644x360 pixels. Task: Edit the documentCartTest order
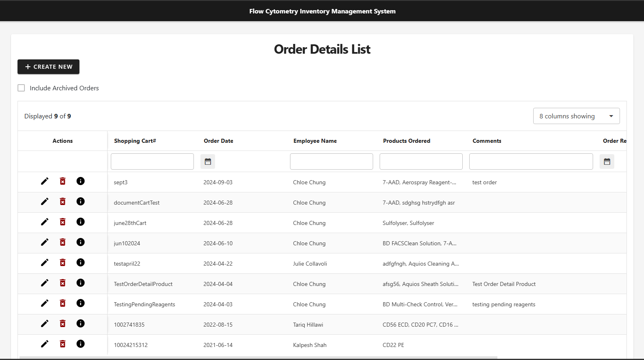coord(45,201)
